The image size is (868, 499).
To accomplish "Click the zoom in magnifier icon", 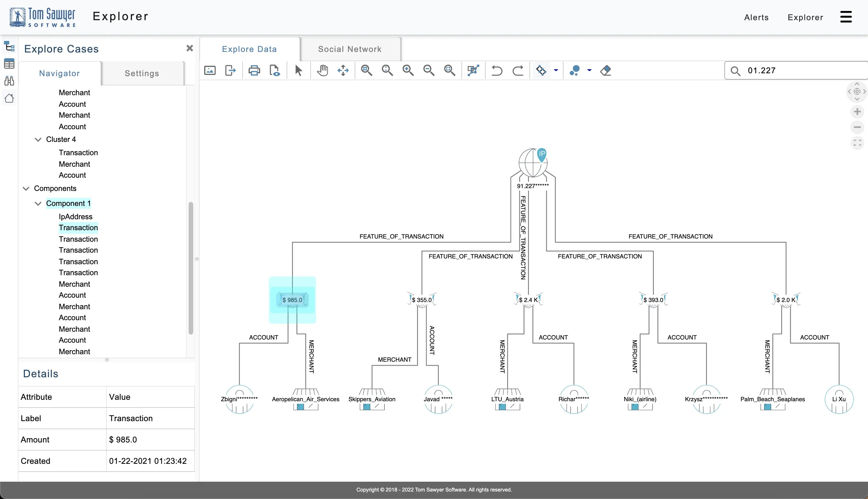I will [408, 70].
